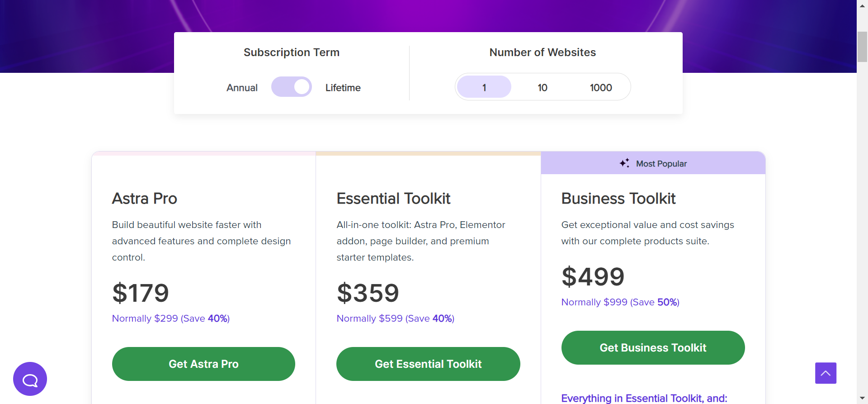
Task: Click the scroll-to-top arrow icon
Action: (x=826, y=373)
